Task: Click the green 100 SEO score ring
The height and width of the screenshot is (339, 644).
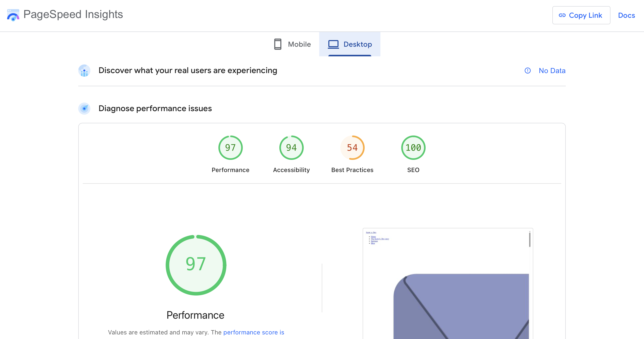Action: click(x=413, y=147)
